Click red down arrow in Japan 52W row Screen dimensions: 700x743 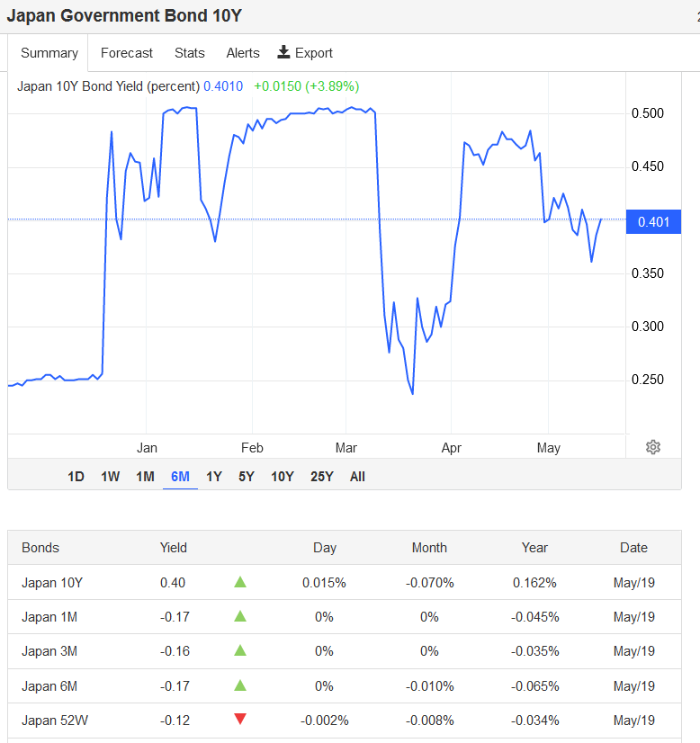(240, 720)
